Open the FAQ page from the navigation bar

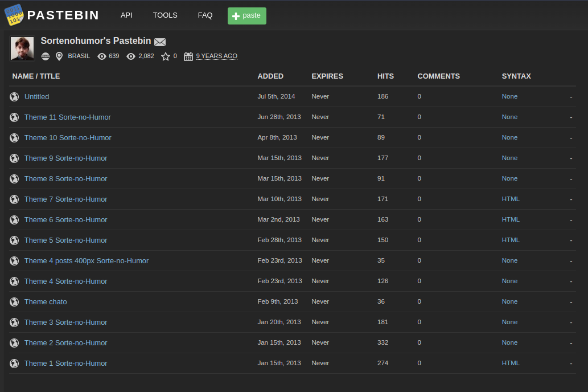pos(205,15)
